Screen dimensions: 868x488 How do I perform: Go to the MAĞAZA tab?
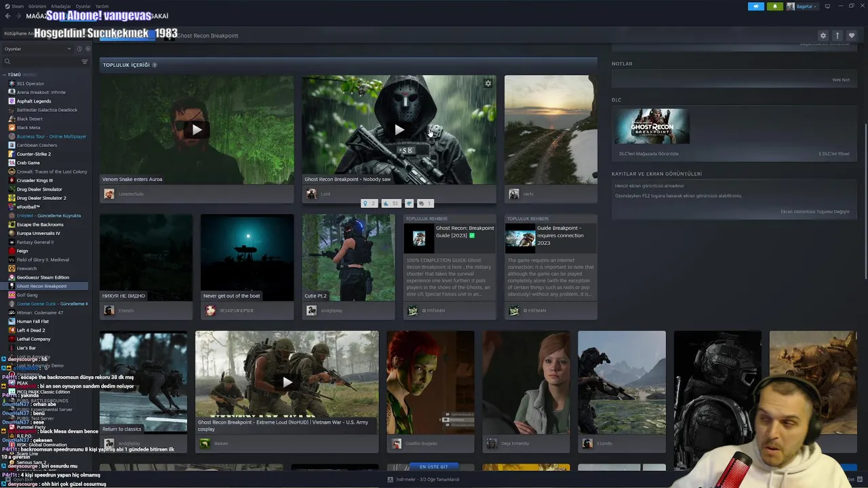coord(35,16)
